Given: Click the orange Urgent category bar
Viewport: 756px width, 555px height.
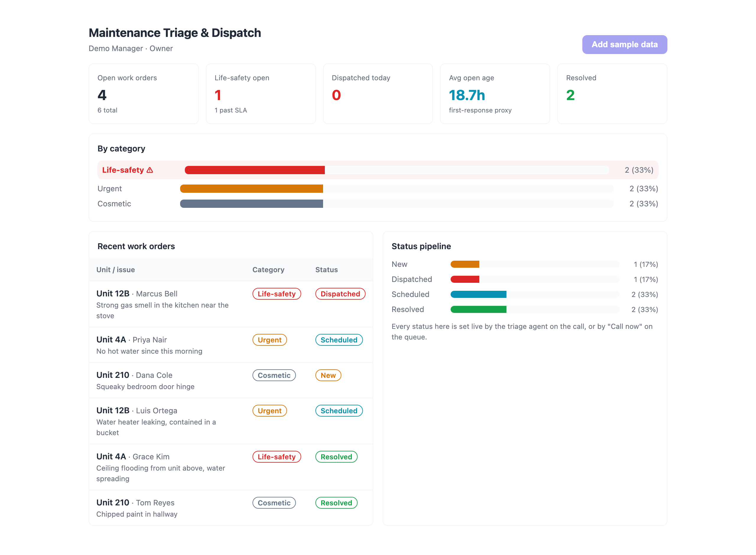Looking at the screenshot, I should (251, 188).
